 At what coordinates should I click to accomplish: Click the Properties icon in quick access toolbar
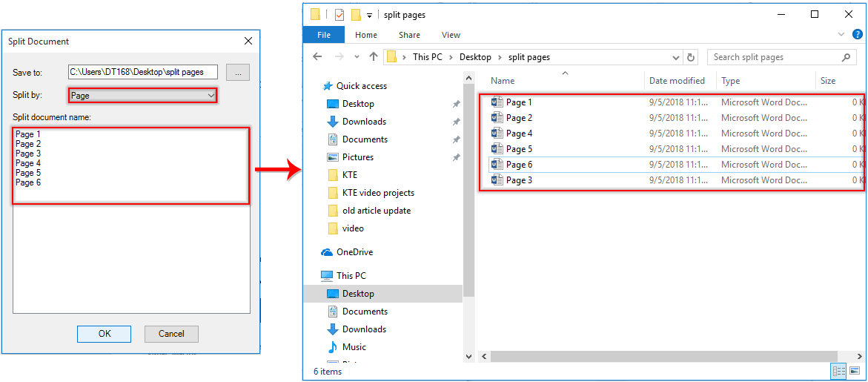click(339, 15)
